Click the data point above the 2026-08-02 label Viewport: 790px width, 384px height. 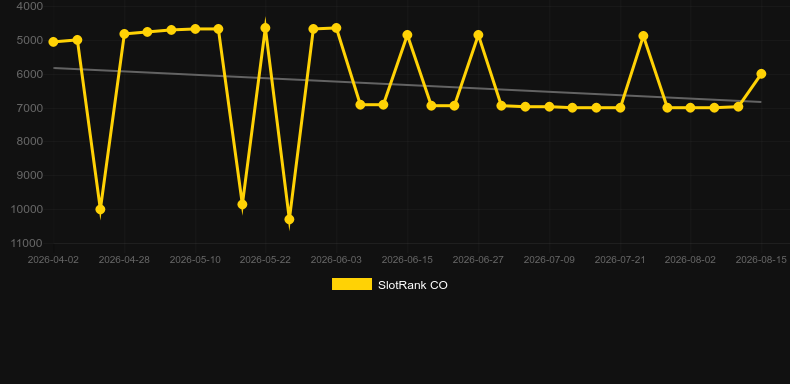click(x=690, y=108)
